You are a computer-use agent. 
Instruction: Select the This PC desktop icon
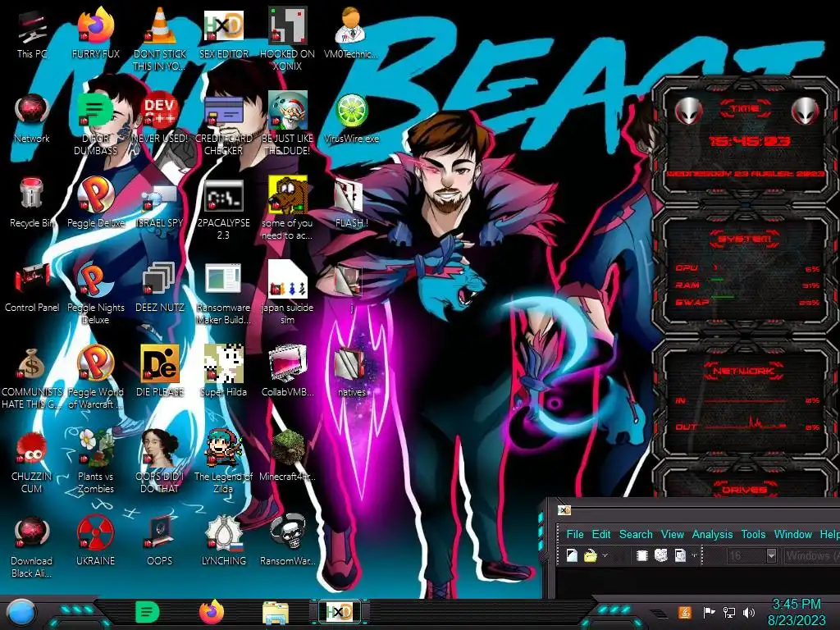[x=32, y=34]
